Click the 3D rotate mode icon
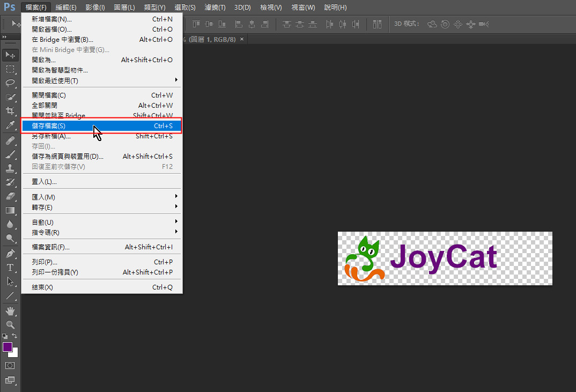Image resolution: width=576 pixels, height=392 pixels. 432,24
